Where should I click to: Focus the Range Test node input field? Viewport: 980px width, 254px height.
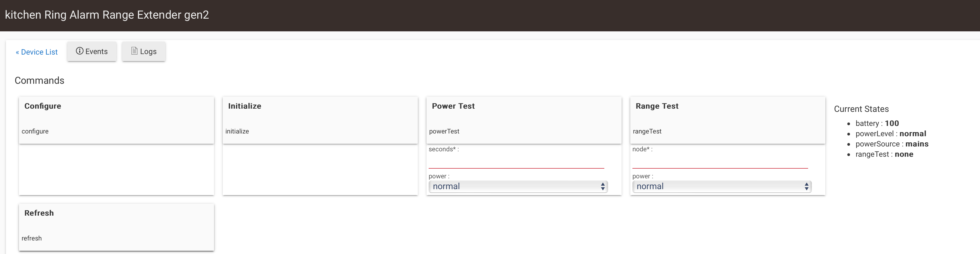coord(720,161)
